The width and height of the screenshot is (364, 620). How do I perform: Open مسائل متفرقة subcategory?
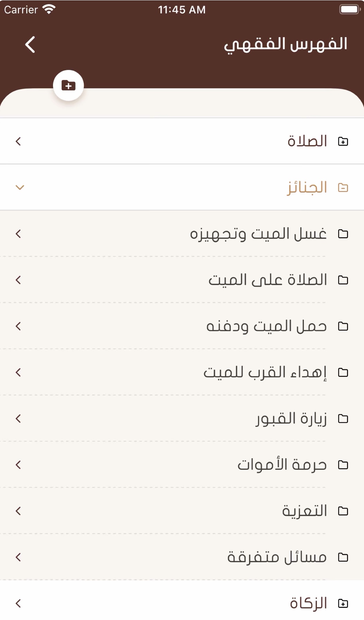tap(277, 557)
